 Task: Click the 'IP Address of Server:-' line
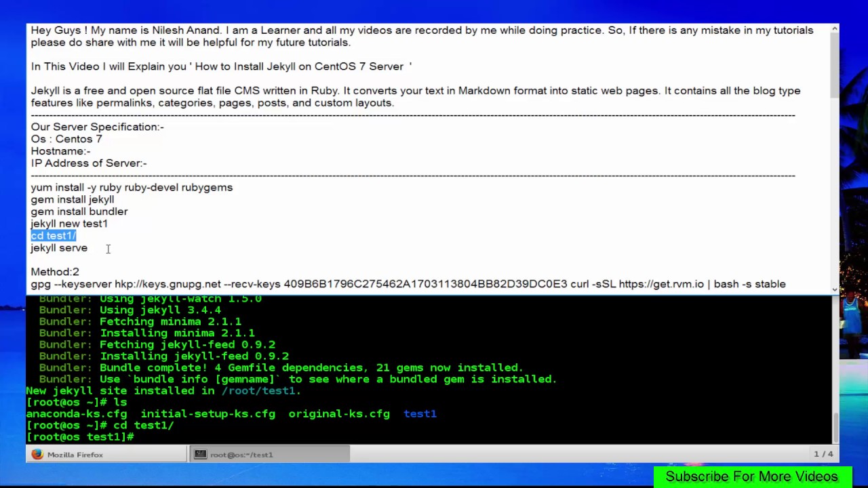click(x=89, y=163)
